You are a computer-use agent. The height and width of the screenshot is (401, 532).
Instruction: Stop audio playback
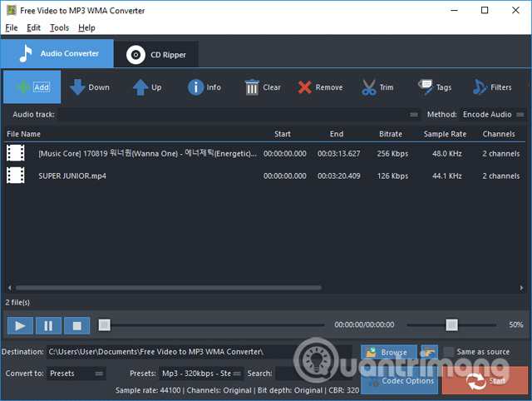77,325
